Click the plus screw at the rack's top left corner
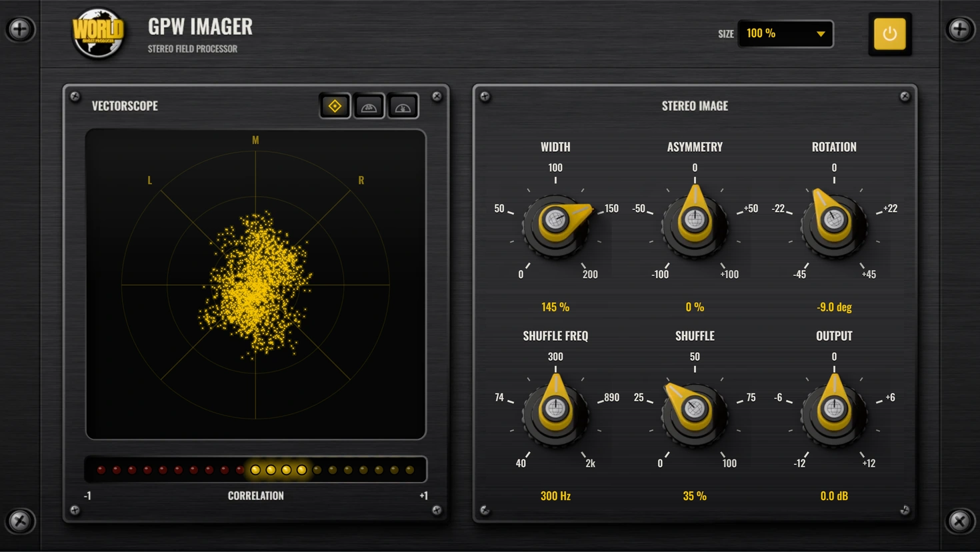980x552 pixels. (x=20, y=29)
